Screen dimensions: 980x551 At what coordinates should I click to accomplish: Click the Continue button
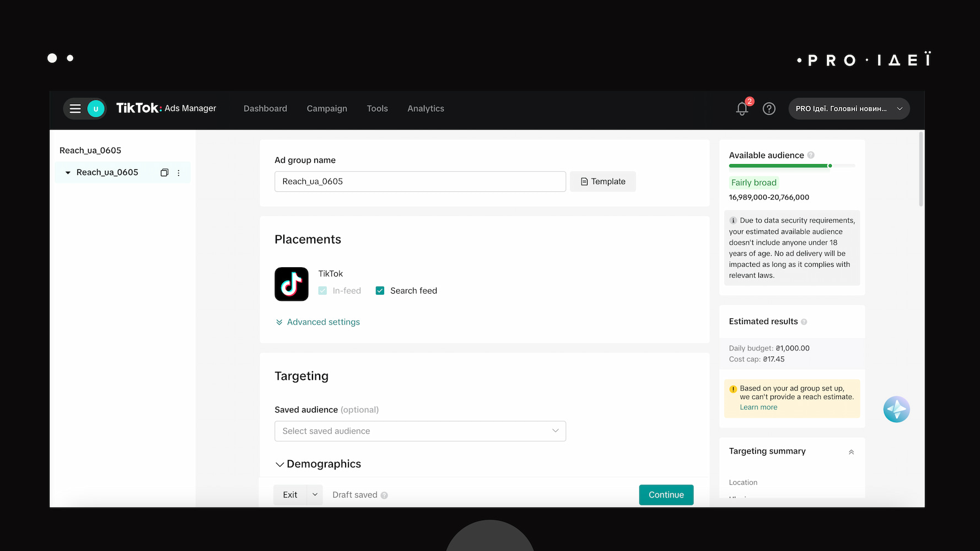click(666, 495)
